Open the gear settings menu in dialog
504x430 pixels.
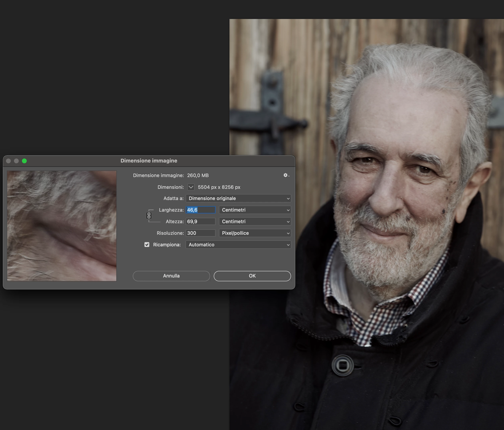point(286,175)
